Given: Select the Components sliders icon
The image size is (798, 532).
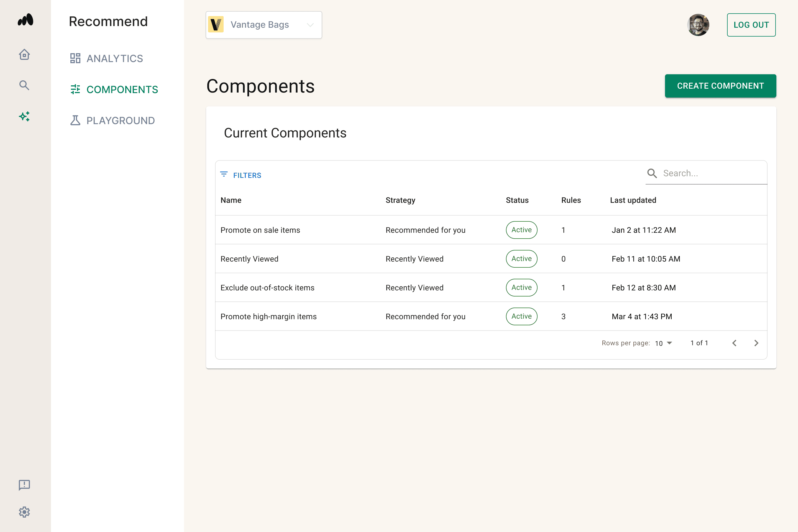Looking at the screenshot, I should click(75, 89).
